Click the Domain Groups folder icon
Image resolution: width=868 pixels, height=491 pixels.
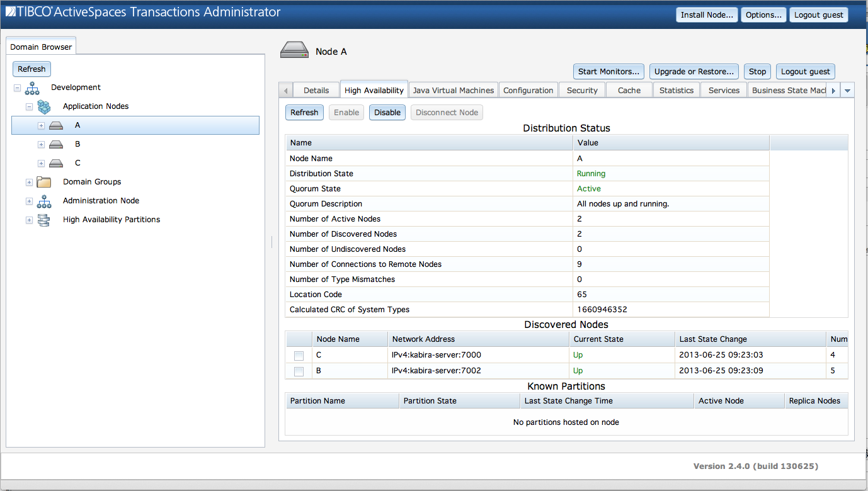click(44, 182)
